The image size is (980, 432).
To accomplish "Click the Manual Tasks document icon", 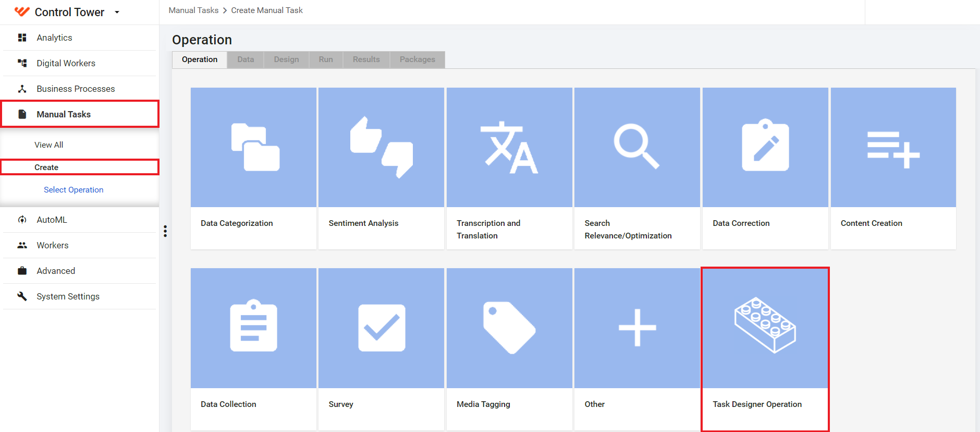I will click(x=22, y=114).
